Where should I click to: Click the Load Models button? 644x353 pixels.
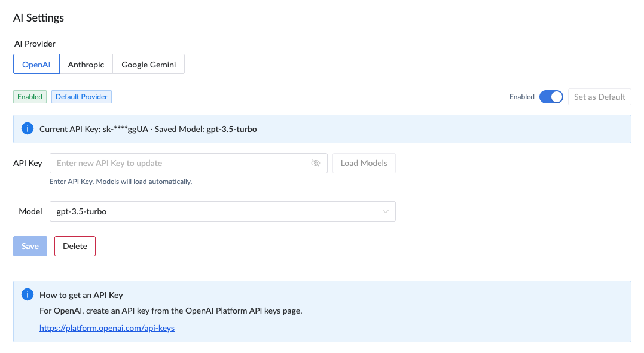pos(364,163)
